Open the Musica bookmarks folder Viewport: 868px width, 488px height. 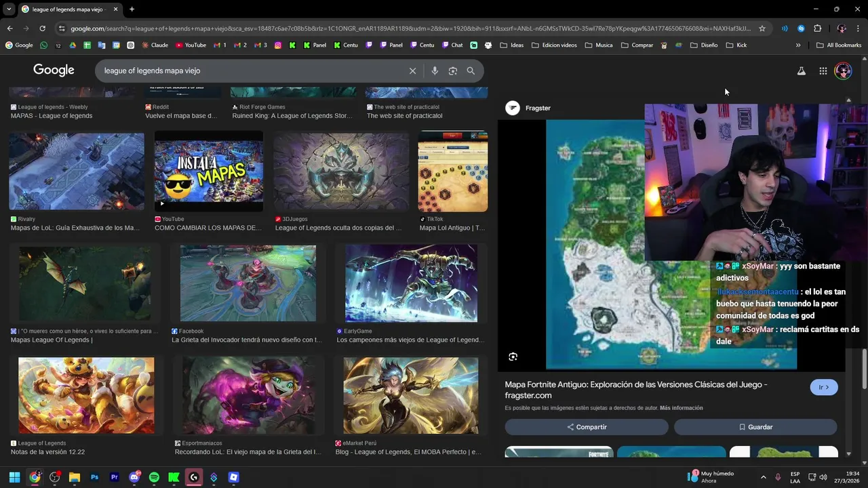599,45
